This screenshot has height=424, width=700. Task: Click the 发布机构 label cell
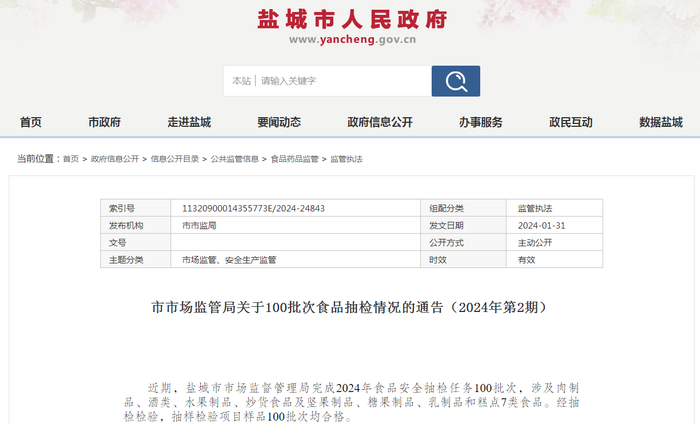click(136, 225)
